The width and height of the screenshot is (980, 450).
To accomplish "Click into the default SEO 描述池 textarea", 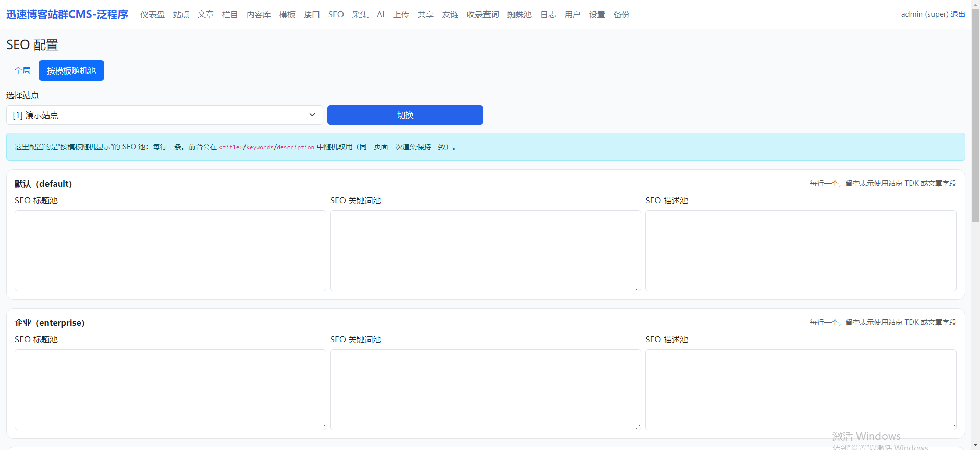I will click(800, 250).
